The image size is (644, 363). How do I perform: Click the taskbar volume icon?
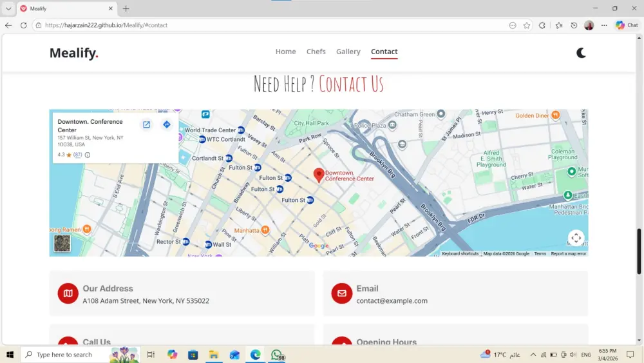point(573,355)
